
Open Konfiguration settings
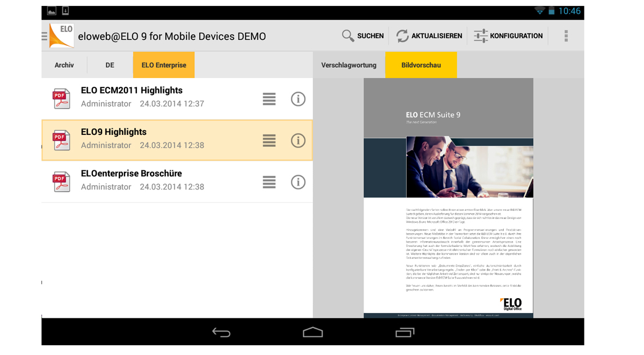click(x=508, y=36)
